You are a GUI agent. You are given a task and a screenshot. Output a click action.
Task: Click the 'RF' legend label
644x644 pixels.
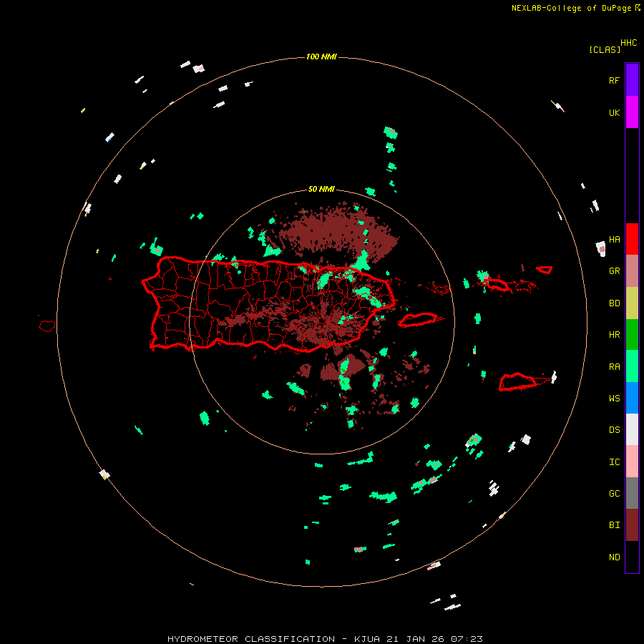click(614, 80)
